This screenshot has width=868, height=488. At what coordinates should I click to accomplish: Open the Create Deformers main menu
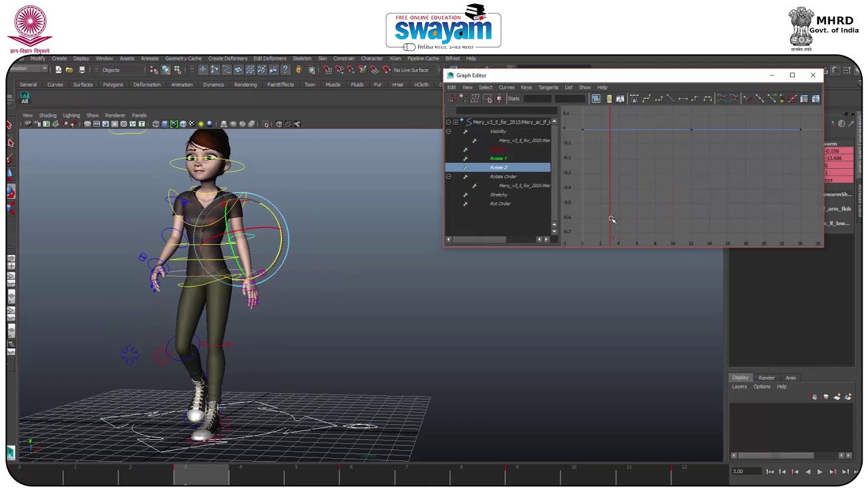(x=228, y=58)
